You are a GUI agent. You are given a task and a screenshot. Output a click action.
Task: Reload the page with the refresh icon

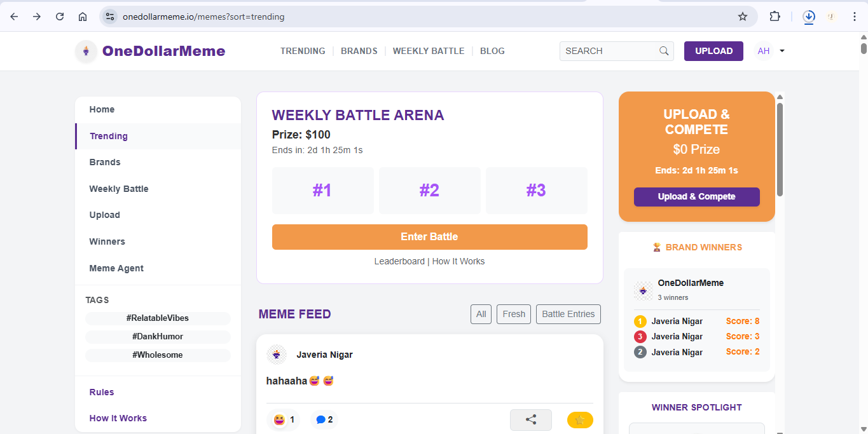point(60,17)
